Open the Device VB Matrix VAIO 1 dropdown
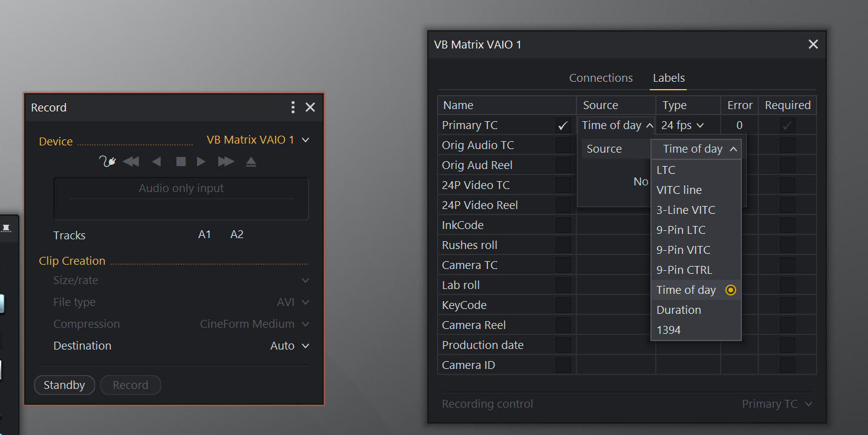The image size is (868, 435). (x=258, y=140)
